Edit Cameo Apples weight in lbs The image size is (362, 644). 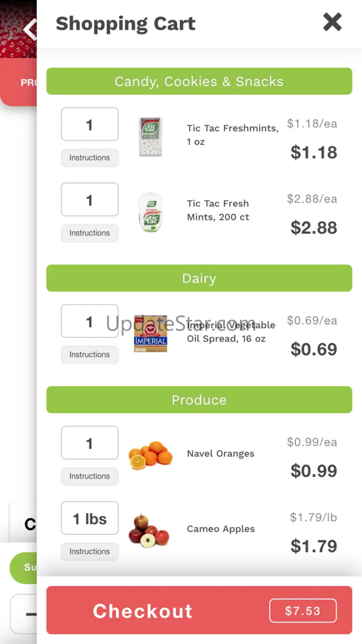(90, 518)
